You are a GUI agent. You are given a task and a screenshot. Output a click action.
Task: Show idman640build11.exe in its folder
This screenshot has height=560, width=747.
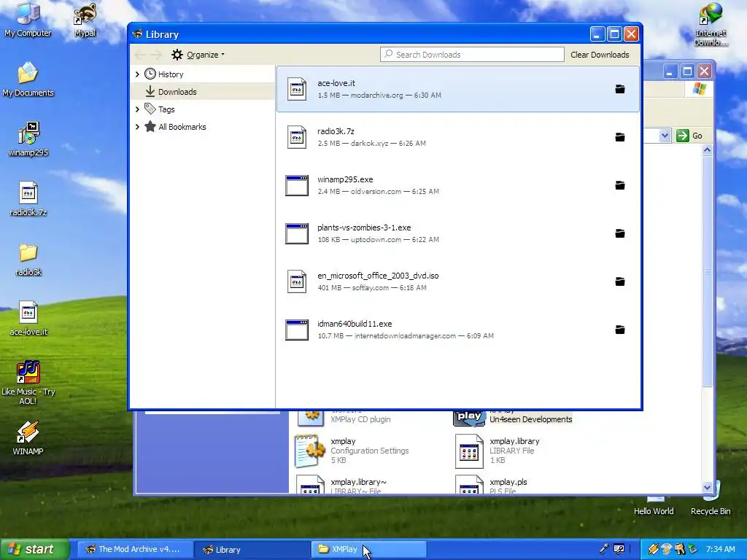[x=619, y=330]
